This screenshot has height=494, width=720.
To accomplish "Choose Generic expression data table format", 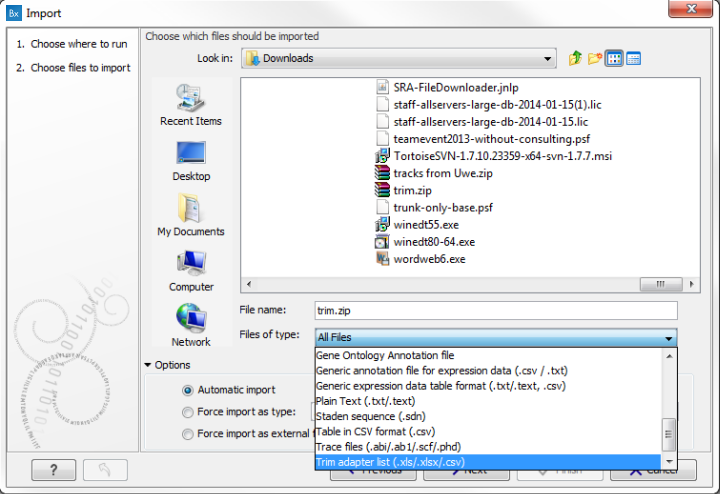I will click(x=488, y=386).
